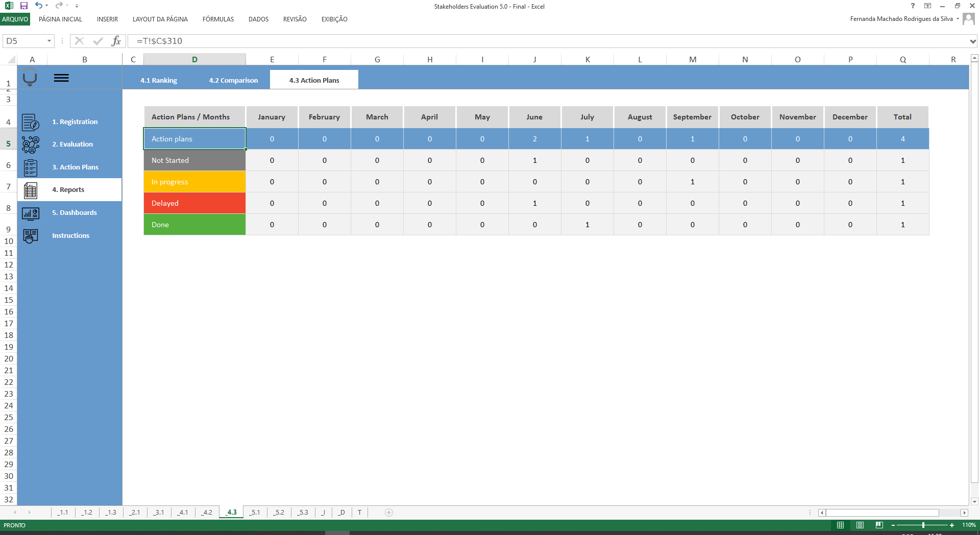
Task: Increase zoom using the zoom slider
Action: click(952, 525)
